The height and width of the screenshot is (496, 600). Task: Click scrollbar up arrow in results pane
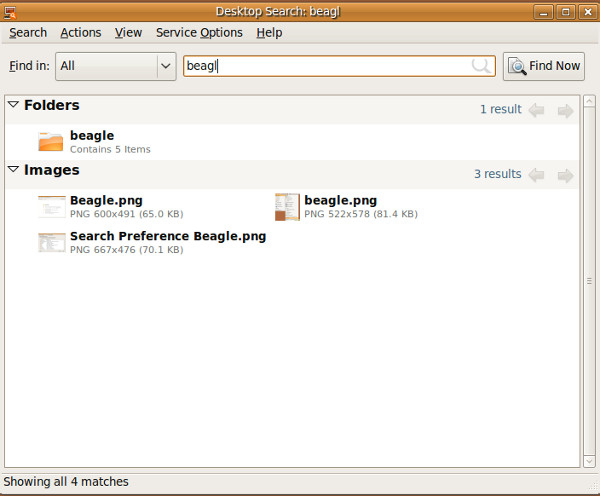(589, 100)
